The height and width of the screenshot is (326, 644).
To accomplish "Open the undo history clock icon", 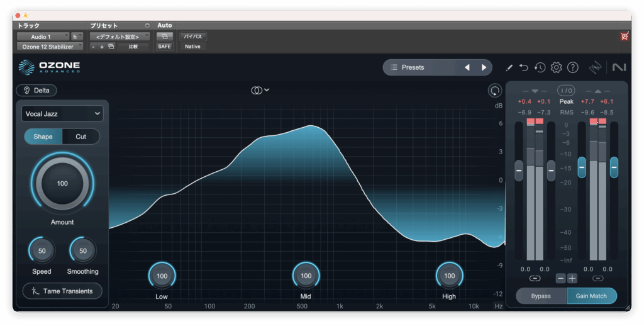I will coord(540,67).
